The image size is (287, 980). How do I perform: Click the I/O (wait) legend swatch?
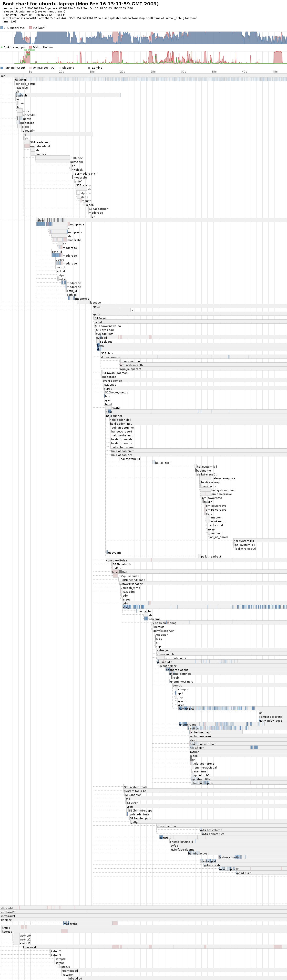(x=31, y=28)
